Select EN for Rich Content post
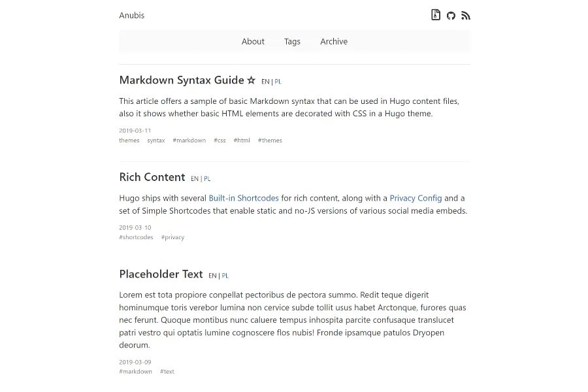Screen dimensions: 588x392 (195, 178)
